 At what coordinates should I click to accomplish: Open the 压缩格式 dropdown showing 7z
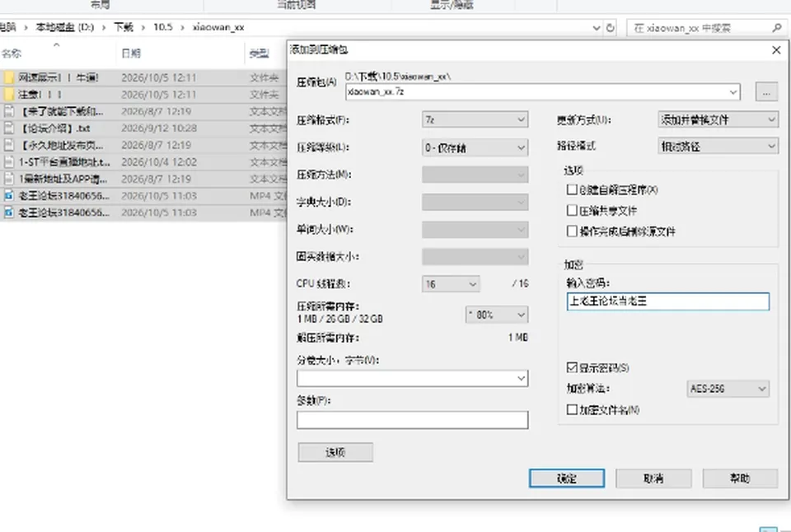475,120
